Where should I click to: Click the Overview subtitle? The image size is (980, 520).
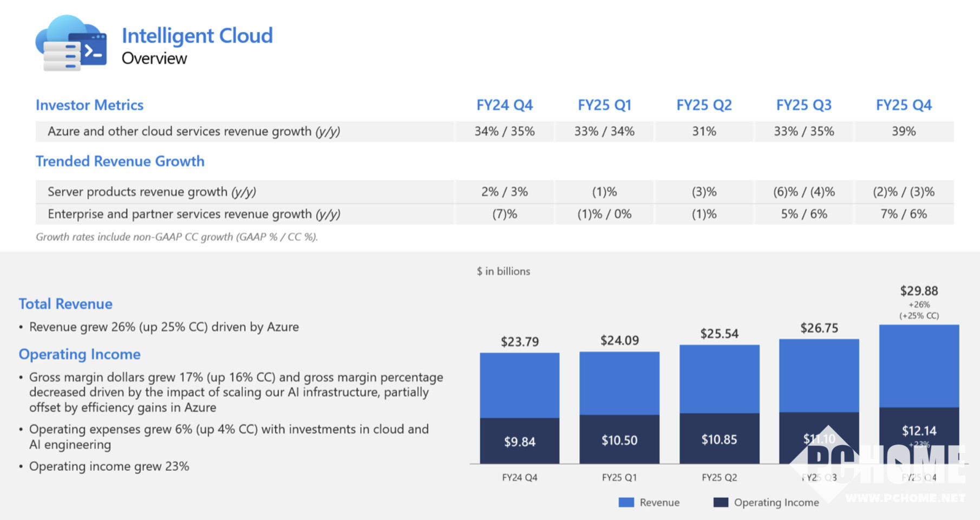click(154, 58)
